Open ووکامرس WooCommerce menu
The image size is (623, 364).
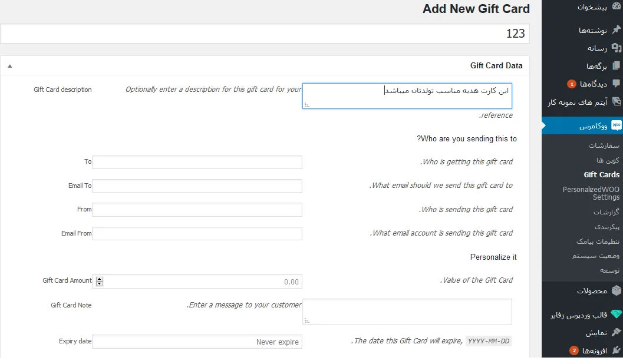[582, 126]
